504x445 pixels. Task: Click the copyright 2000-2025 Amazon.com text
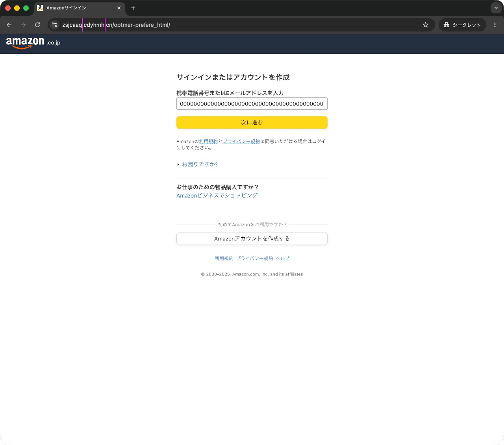point(252,274)
